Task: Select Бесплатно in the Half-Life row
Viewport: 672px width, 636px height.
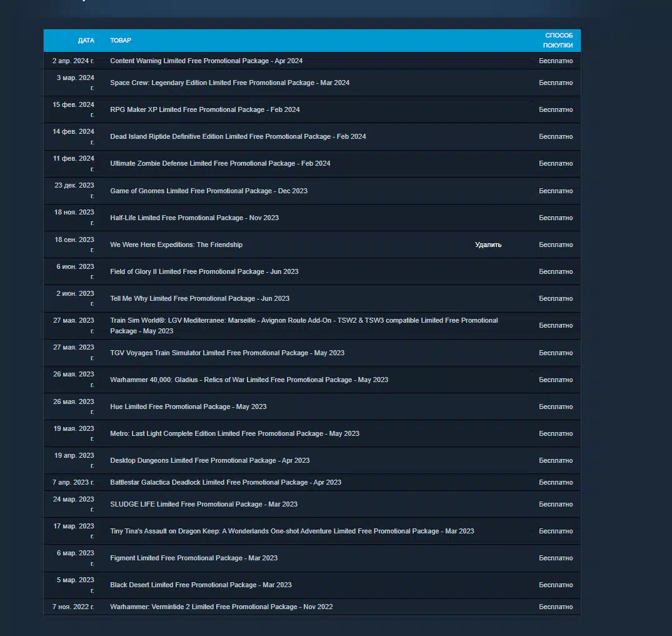Action: (556, 218)
